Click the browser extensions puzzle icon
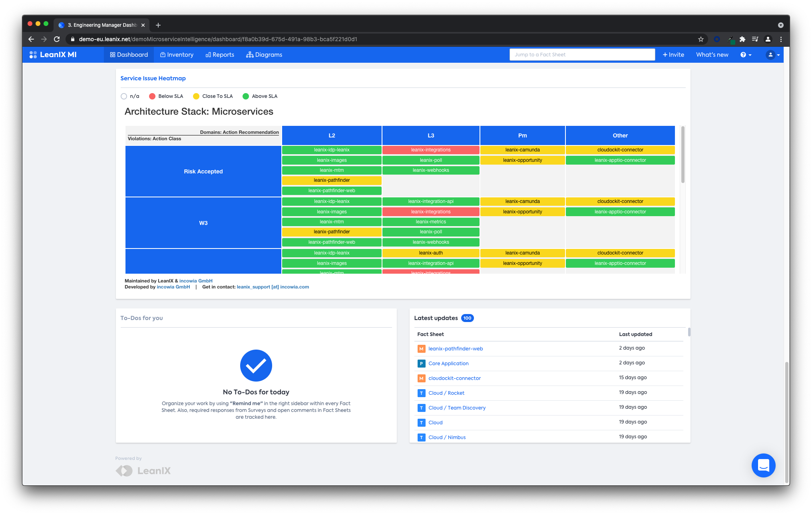Viewport: 812px width, 515px height. pos(742,39)
